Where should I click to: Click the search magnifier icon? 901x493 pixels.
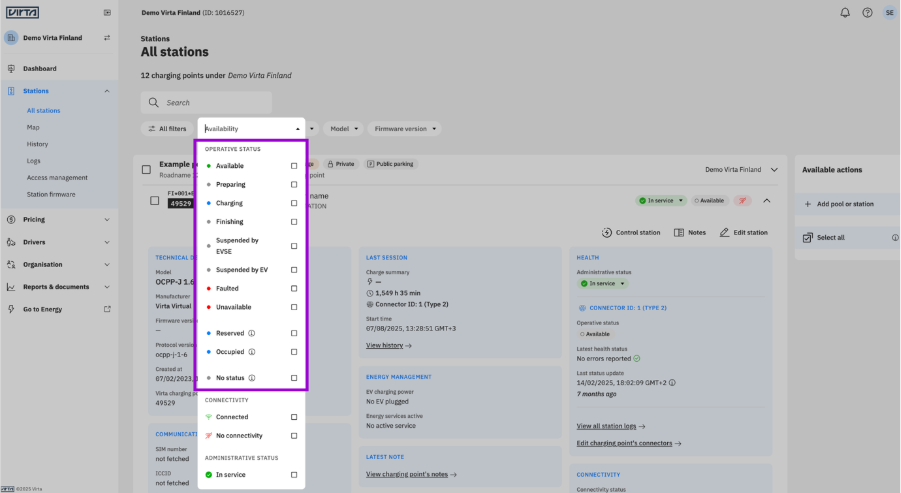coord(153,102)
